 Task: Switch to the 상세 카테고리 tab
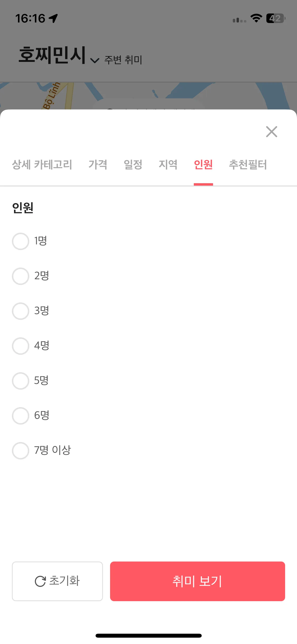pos(42,164)
